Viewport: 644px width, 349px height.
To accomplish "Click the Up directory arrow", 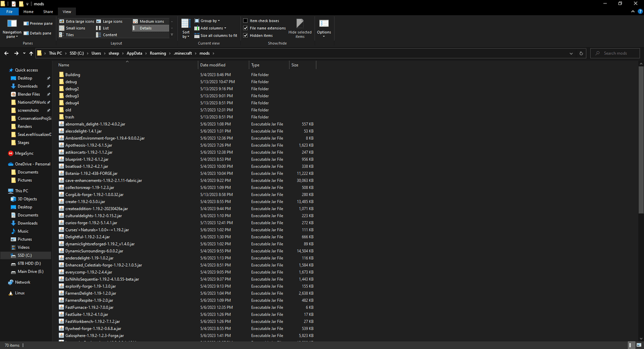I will 31,53.
